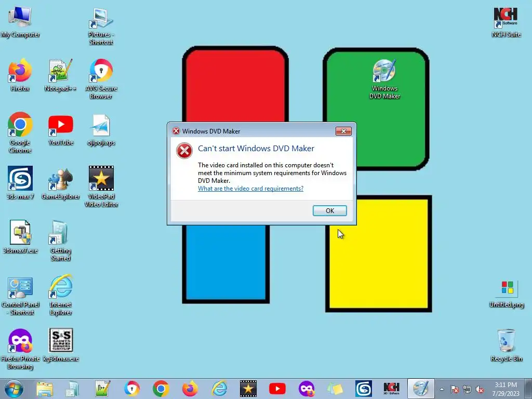Open Windows Explorer from the taskbar
532x399 pixels.
(x=45, y=389)
